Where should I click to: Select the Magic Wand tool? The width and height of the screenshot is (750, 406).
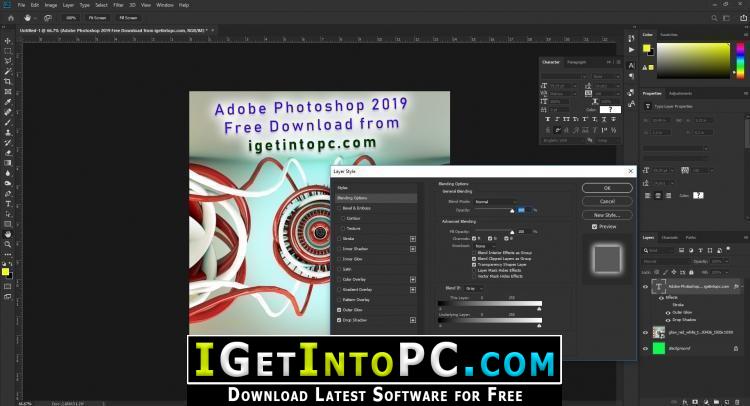8,71
